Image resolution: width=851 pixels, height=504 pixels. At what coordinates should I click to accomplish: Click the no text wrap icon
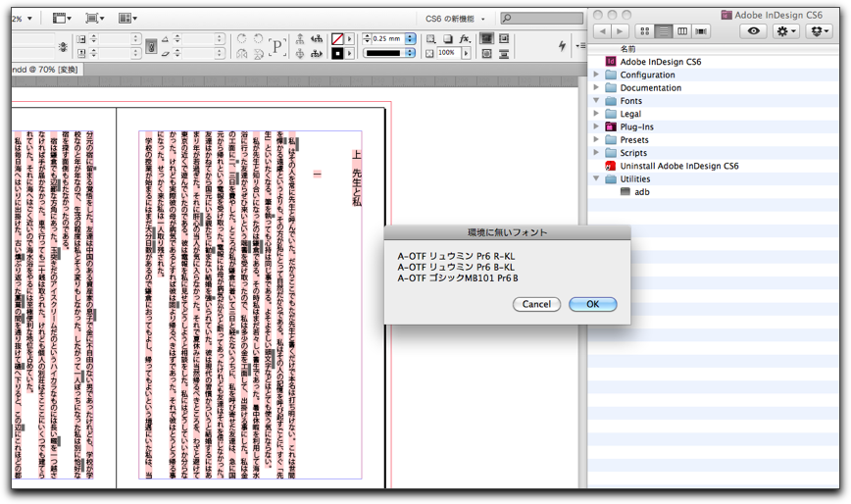click(487, 38)
